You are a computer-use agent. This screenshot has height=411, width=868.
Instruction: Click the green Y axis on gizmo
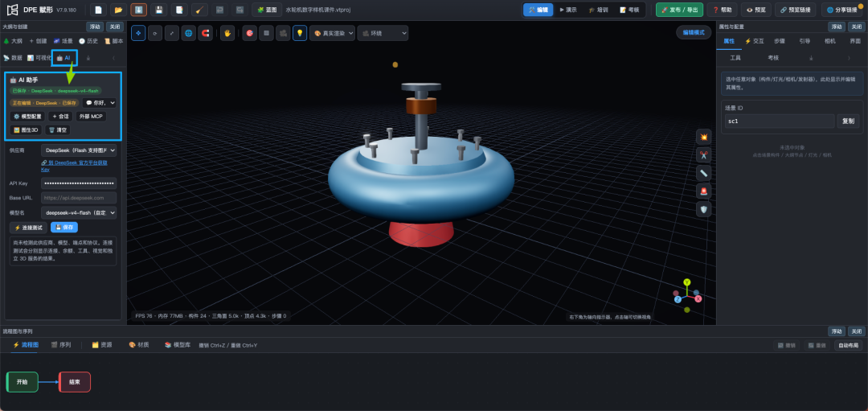pos(687,282)
